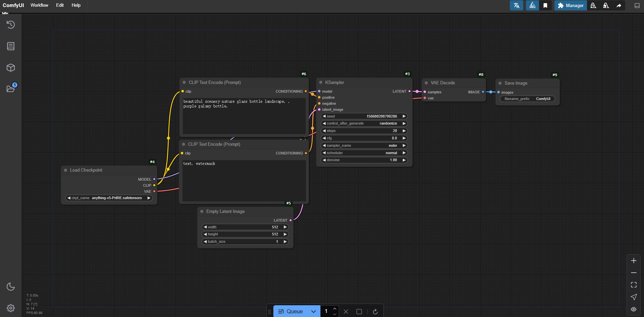Screen dimensions: 644x317
Task: Click the triangle logo toolbar icon
Action: click(x=532, y=5)
